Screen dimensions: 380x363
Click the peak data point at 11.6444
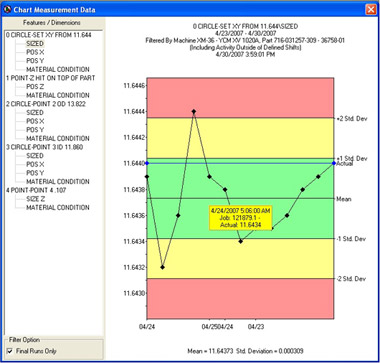pos(194,111)
